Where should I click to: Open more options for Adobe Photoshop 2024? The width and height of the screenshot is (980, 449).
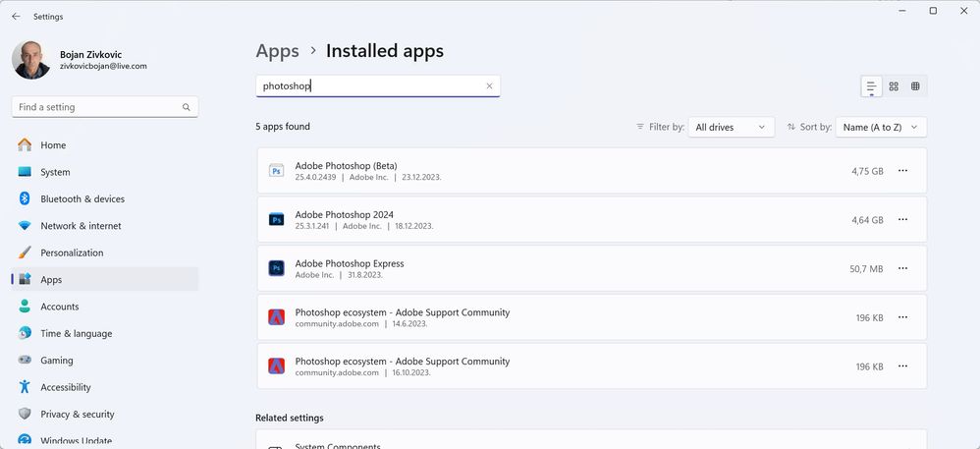tap(902, 219)
